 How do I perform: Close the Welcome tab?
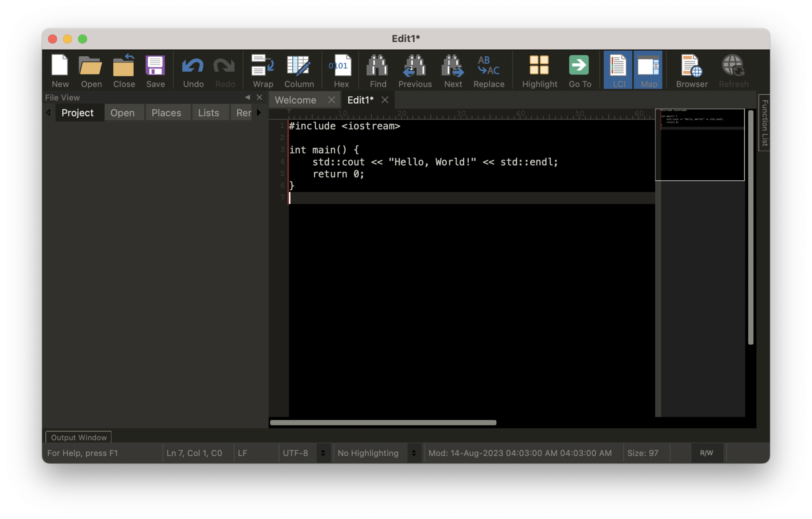332,100
